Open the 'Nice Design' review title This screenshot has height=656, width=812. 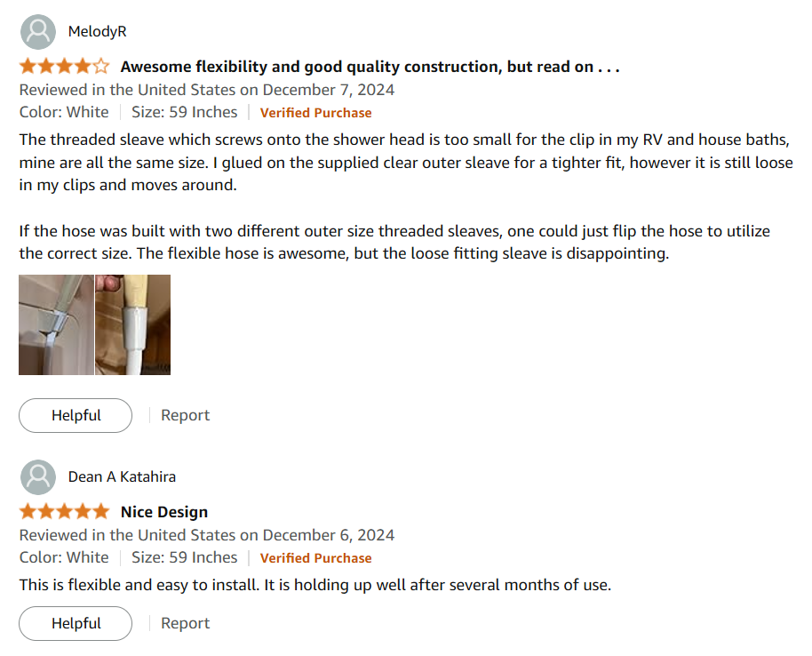(x=164, y=512)
